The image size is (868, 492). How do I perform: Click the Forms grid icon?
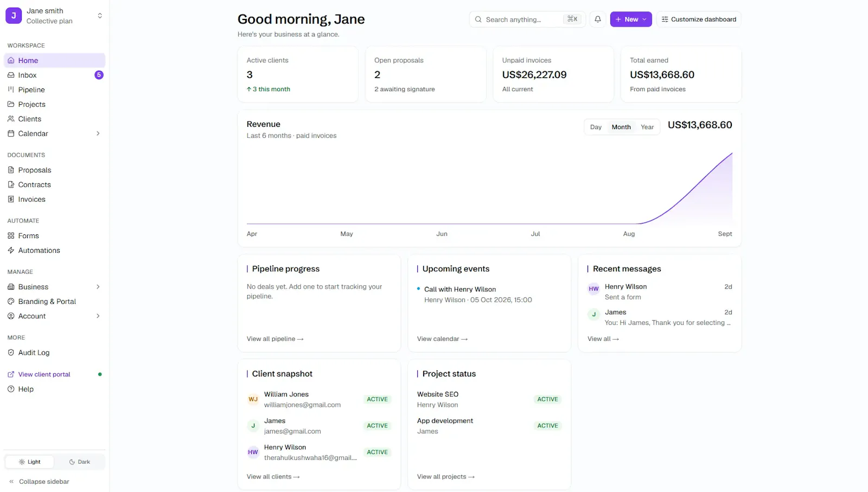click(11, 235)
